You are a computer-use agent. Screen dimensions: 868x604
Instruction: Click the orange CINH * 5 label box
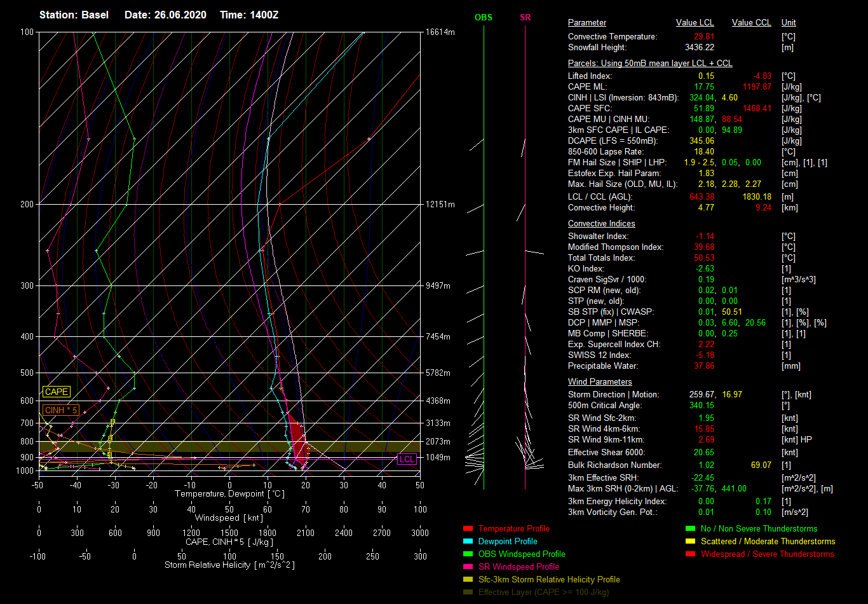[62, 410]
